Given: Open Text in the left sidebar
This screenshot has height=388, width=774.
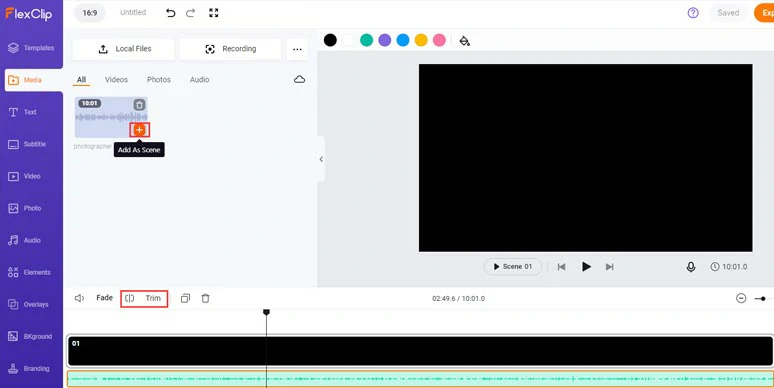Looking at the screenshot, I should click(x=31, y=112).
